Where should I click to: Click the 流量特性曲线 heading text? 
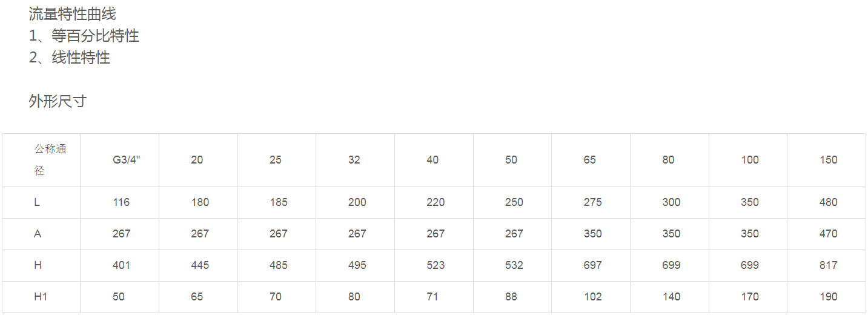[x=72, y=14]
